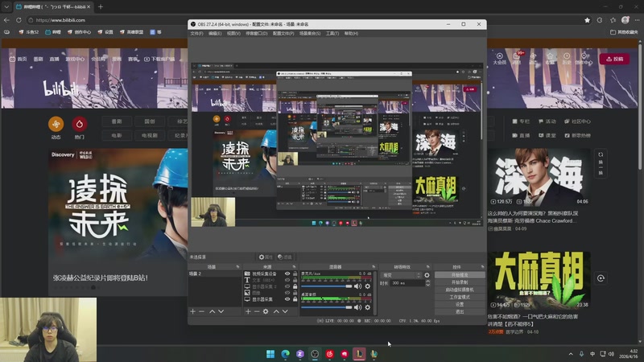
Task: Open OBS 视图(V) menu
Action: click(233, 33)
